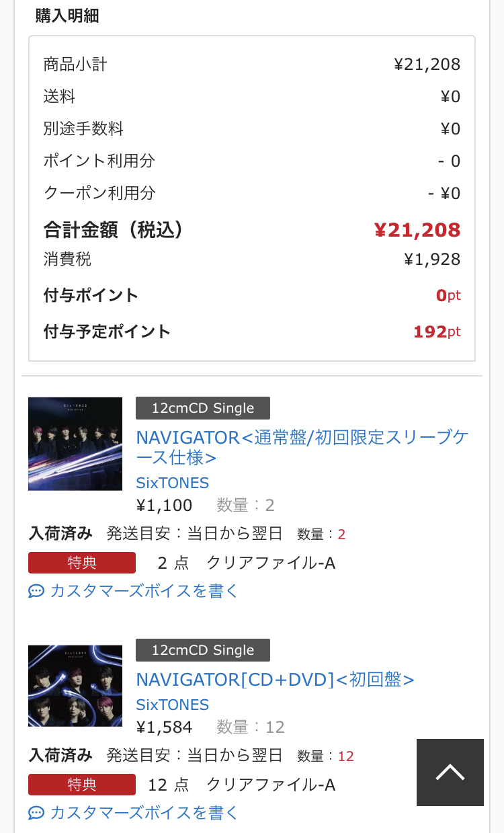This screenshot has width=504, height=833.
Task: Open the second album cover thumbnail
Action: tap(75, 686)
